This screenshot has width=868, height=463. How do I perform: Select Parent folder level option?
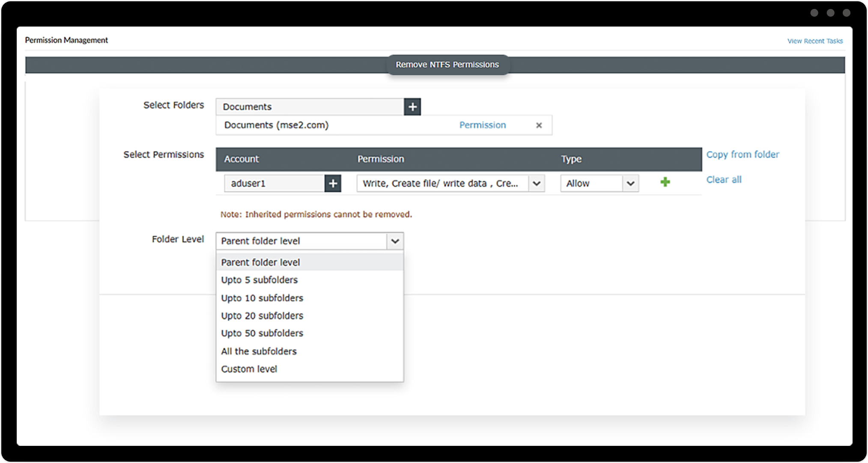(260, 262)
